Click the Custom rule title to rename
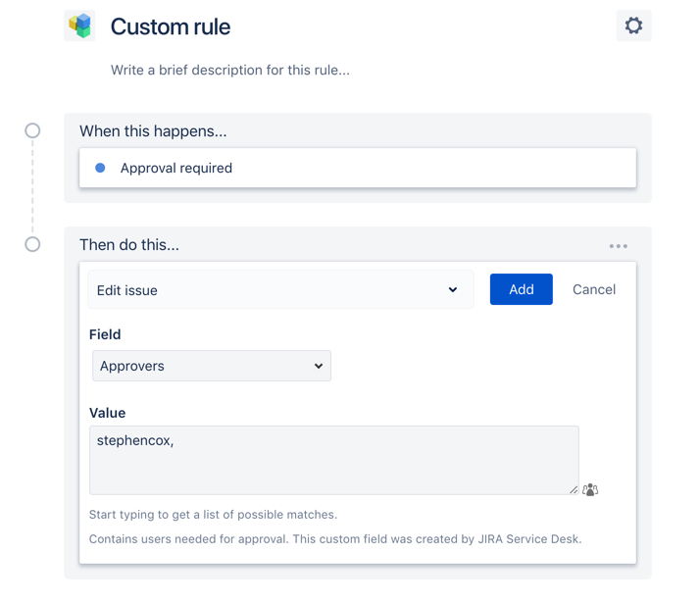 171,26
